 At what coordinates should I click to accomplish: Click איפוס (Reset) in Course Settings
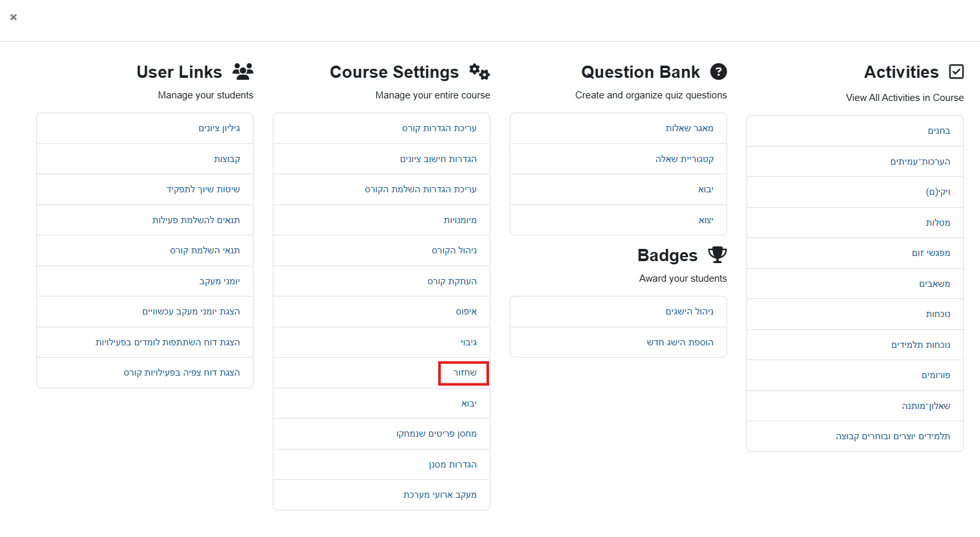pyautogui.click(x=466, y=312)
